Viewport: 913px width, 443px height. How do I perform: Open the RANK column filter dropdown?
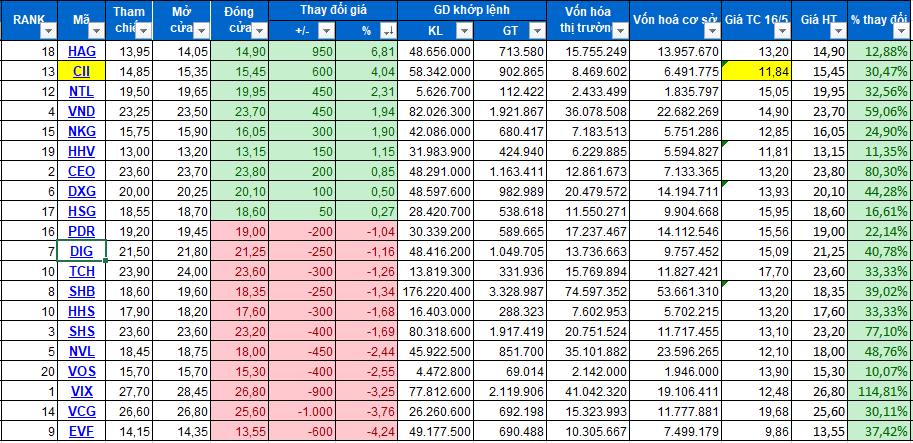click(49, 31)
